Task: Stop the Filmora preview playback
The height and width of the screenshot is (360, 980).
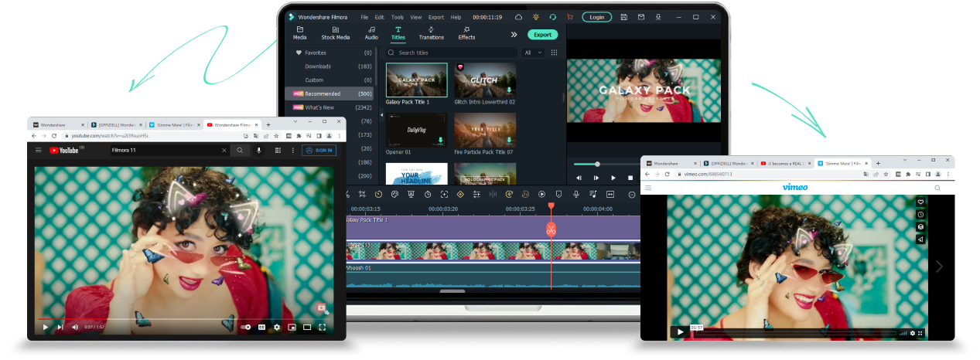Action: (x=630, y=178)
